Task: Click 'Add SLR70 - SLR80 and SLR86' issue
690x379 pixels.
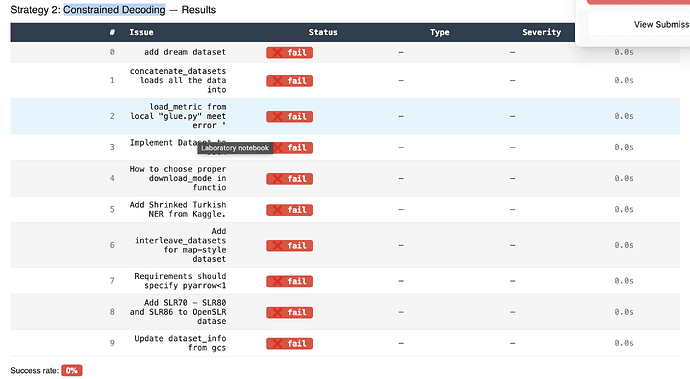Action: tap(178, 312)
